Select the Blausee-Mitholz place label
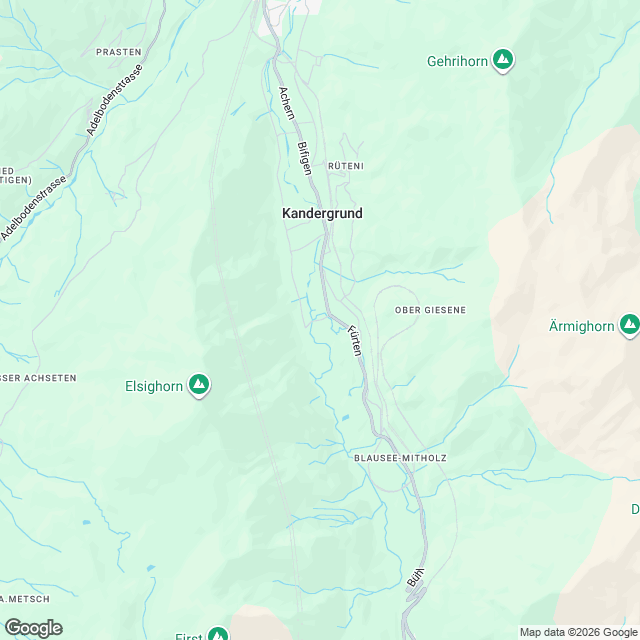Screen dimensions: 640x640 click(x=400, y=458)
